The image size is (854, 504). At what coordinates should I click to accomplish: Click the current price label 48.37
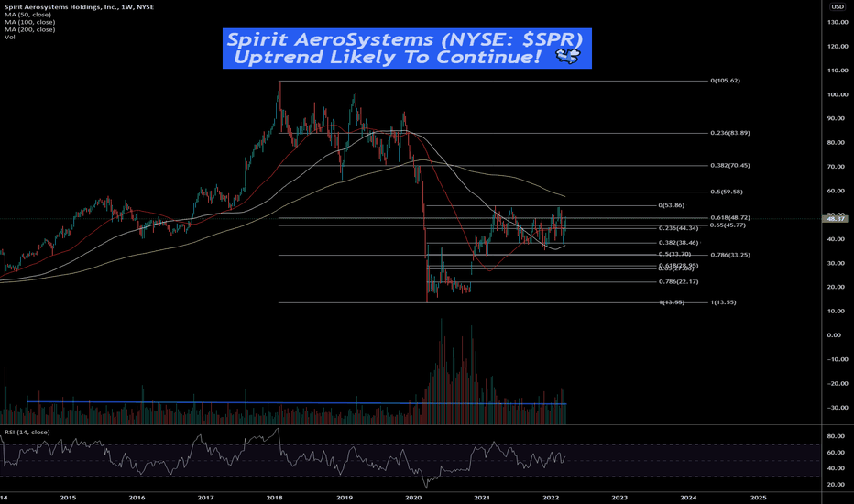pyautogui.click(x=837, y=218)
